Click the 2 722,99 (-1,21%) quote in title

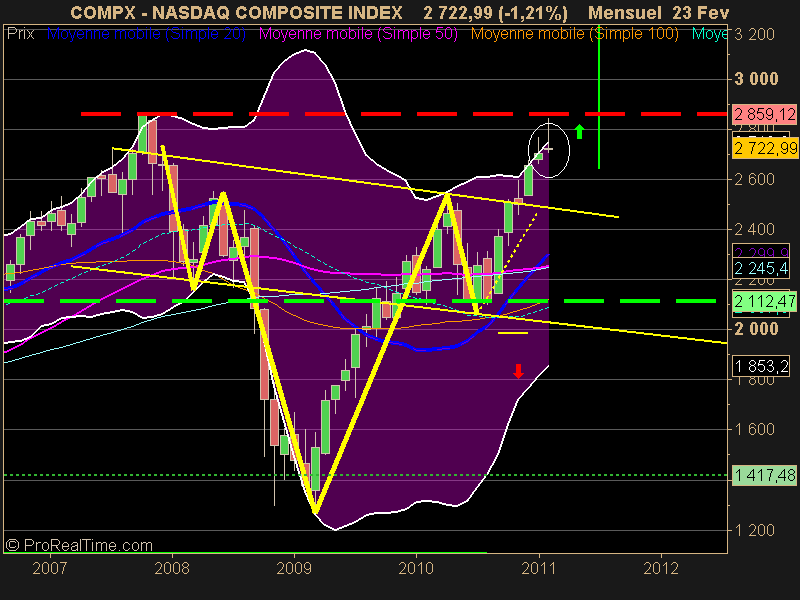pyautogui.click(x=495, y=12)
